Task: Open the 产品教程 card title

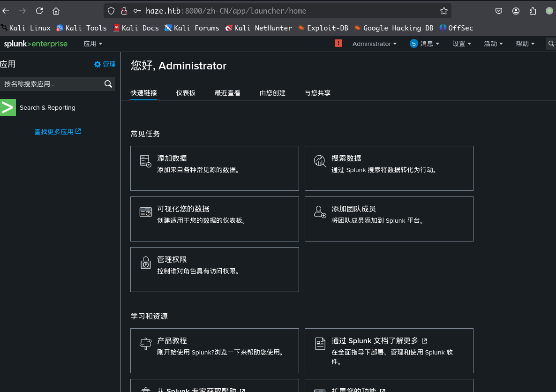Action: [x=172, y=341]
